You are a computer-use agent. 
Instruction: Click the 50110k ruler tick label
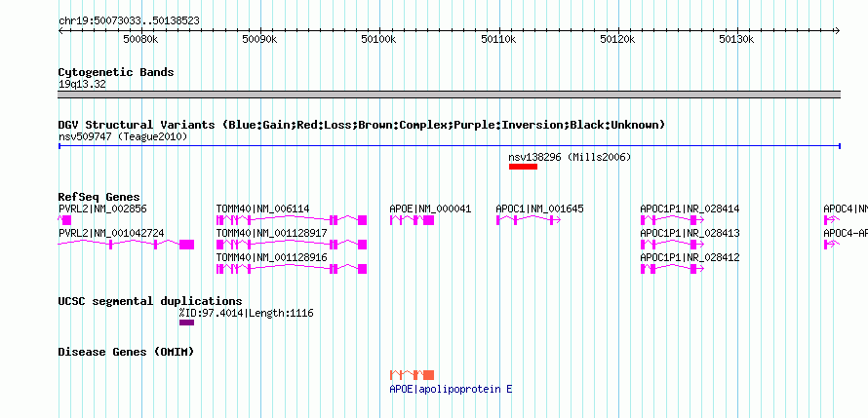click(x=498, y=40)
